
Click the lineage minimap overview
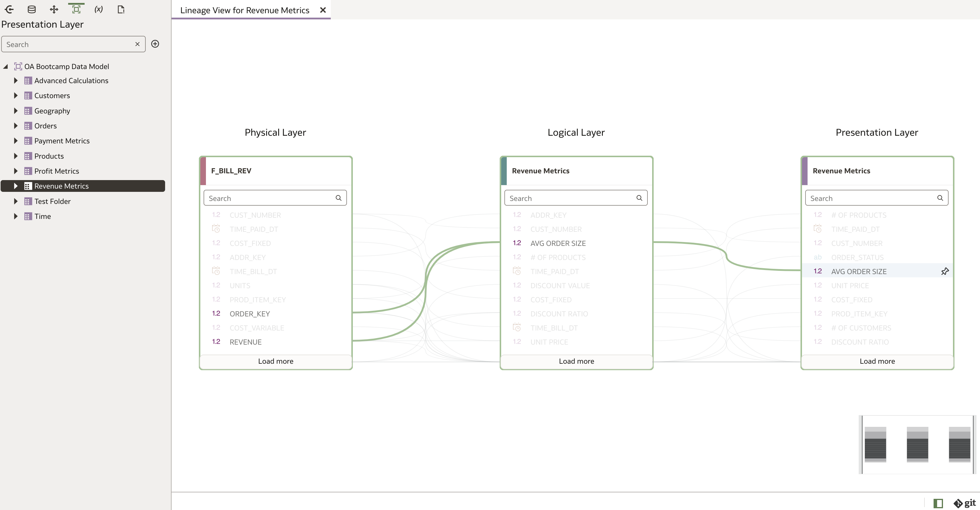tap(917, 444)
